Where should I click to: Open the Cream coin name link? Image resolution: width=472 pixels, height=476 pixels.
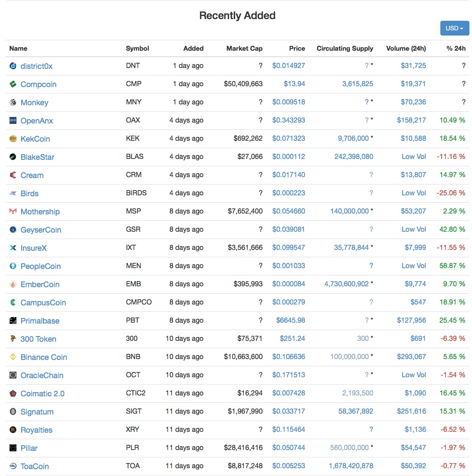coord(32,175)
